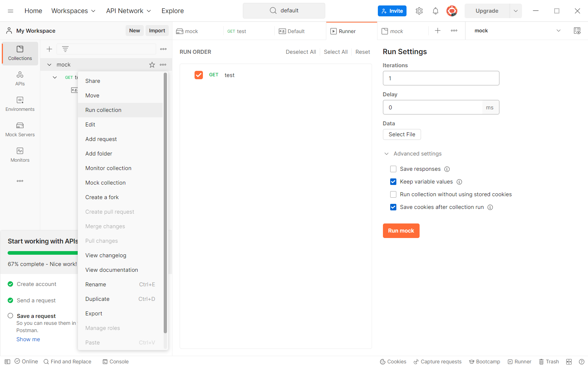
Task: Open the Workspaces dropdown
Action: [73, 11]
